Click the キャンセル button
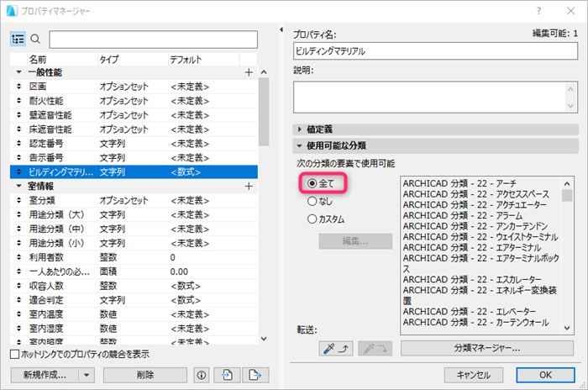This screenshot has width=588, height=390. [474, 375]
